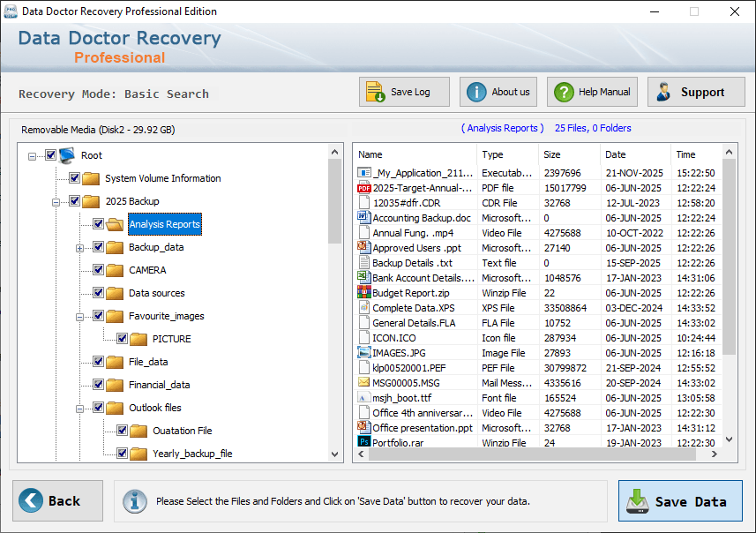Select the Outlook files tree folder
Image resolution: width=756 pixels, height=533 pixels.
[154, 408]
